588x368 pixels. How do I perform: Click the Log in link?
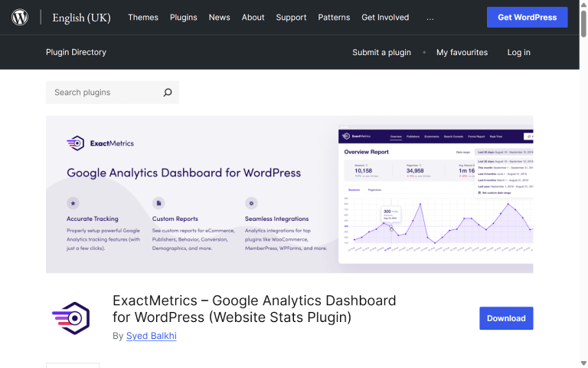pyautogui.click(x=518, y=52)
